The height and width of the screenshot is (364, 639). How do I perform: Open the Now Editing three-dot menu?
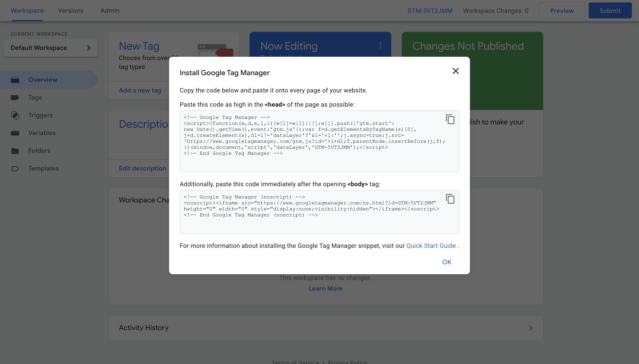click(x=380, y=45)
